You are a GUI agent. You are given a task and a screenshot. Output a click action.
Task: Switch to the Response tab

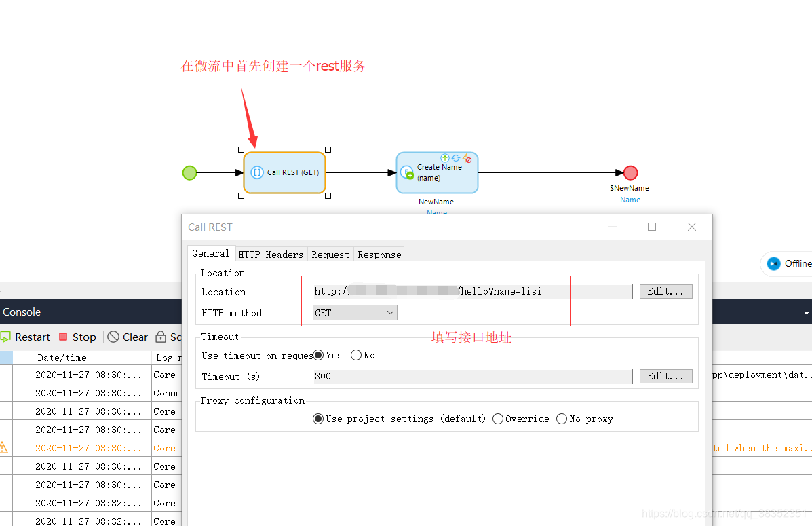click(x=379, y=255)
